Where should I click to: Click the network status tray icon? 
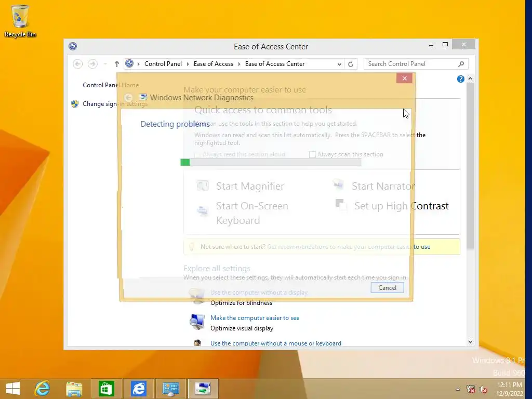tap(470, 389)
